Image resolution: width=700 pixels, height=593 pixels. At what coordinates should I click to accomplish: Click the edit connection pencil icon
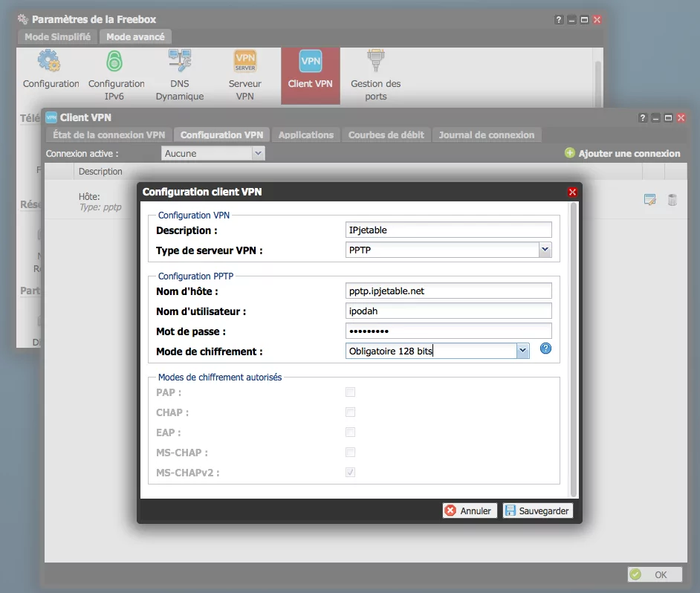pos(649,199)
